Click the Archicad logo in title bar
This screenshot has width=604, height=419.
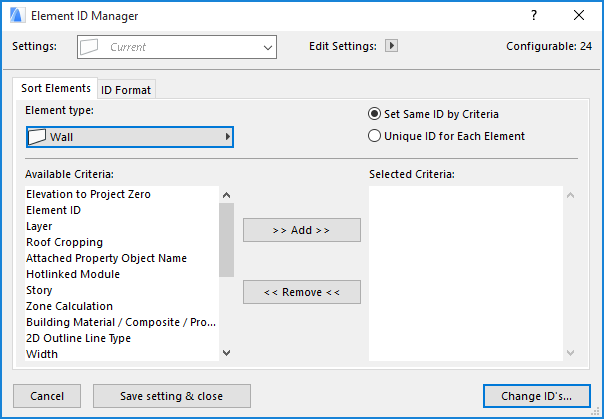pyautogui.click(x=16, y=16)
